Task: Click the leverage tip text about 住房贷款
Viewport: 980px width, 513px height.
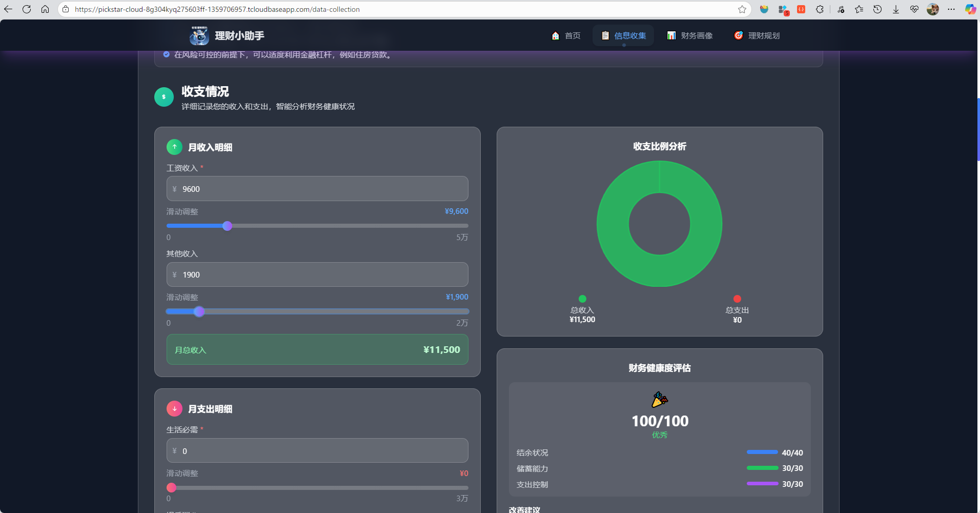Action: [284, 54]
